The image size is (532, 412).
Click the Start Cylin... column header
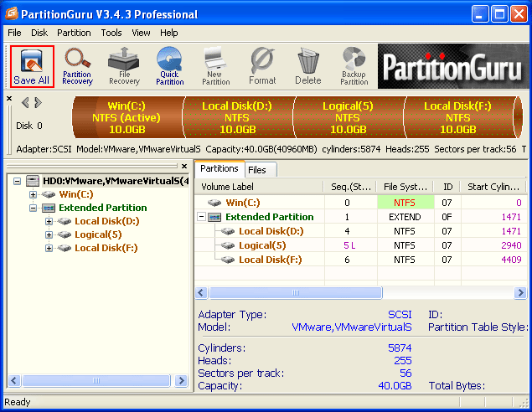[x=493, y=187]
